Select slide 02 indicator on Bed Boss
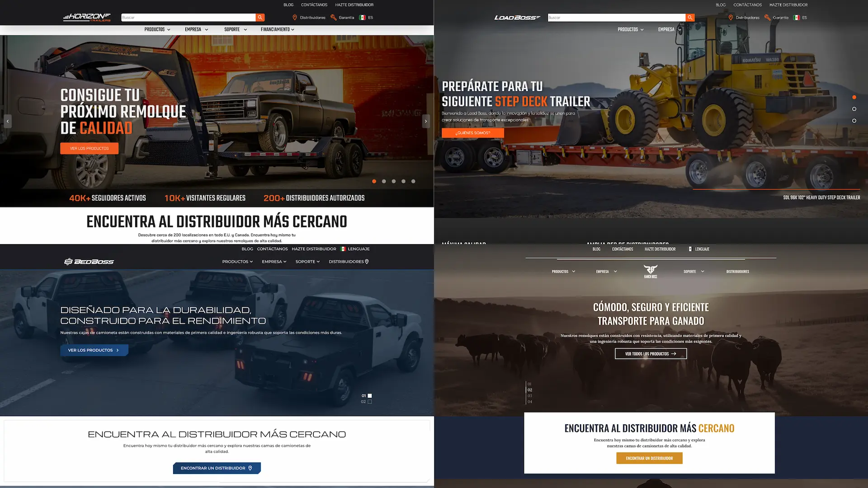This screenshot has width=868, height=488. coord(369,402)
